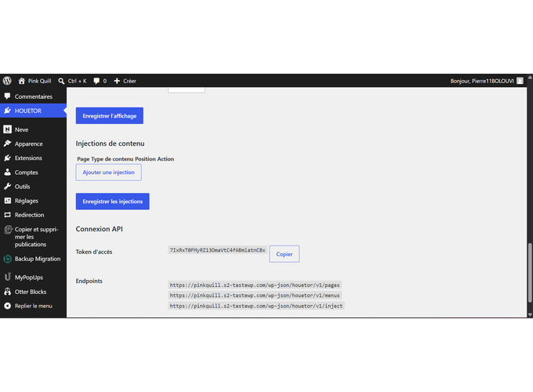The height and width of the screenshot is (392, 533).
Task: Click the Backup Migration icon
Action: coord(8,259)
